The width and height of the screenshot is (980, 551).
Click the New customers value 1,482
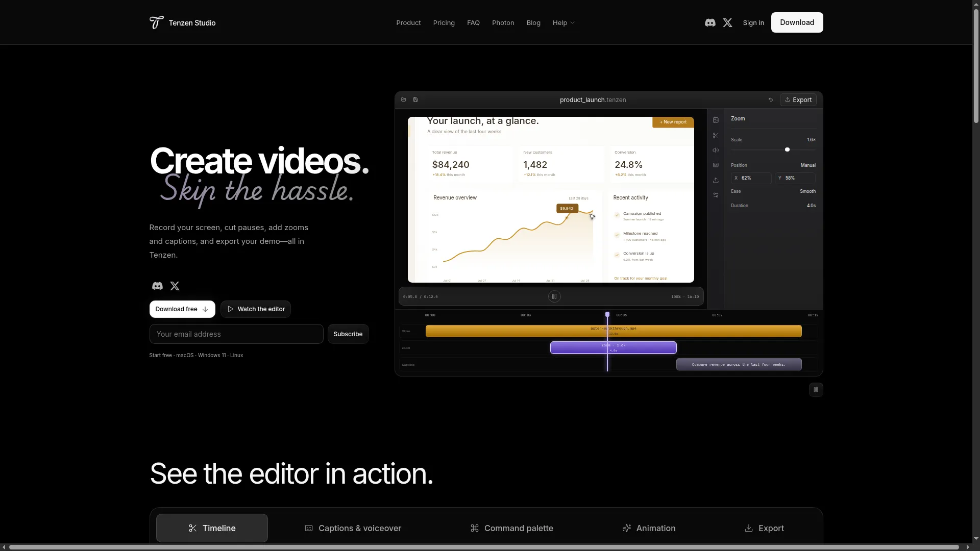point(535,165)
